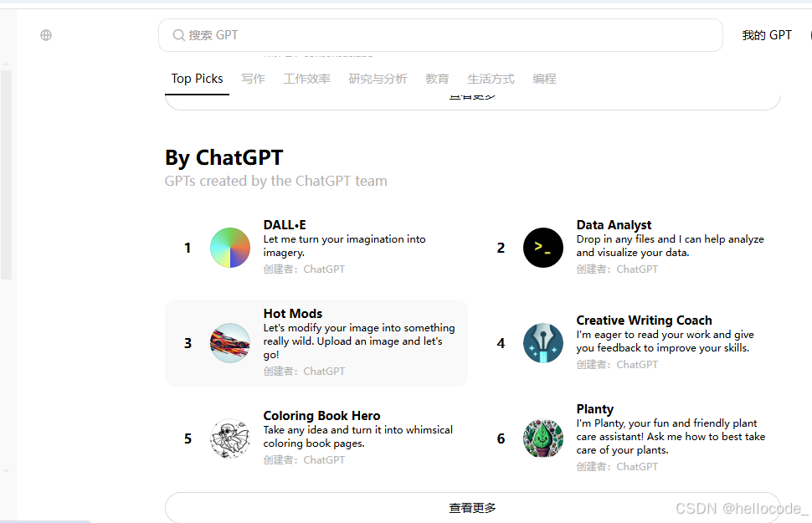
Task: Click rank number 1 beside DALL·E
Action: click(x=188, y=248)
